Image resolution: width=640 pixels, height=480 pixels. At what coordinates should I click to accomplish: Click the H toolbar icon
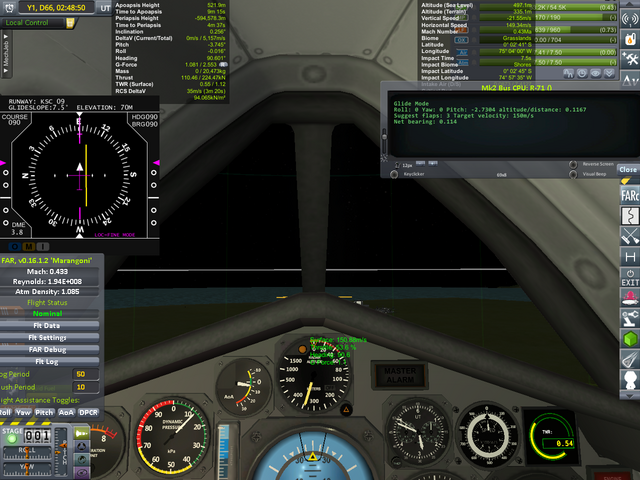[629, 258]
